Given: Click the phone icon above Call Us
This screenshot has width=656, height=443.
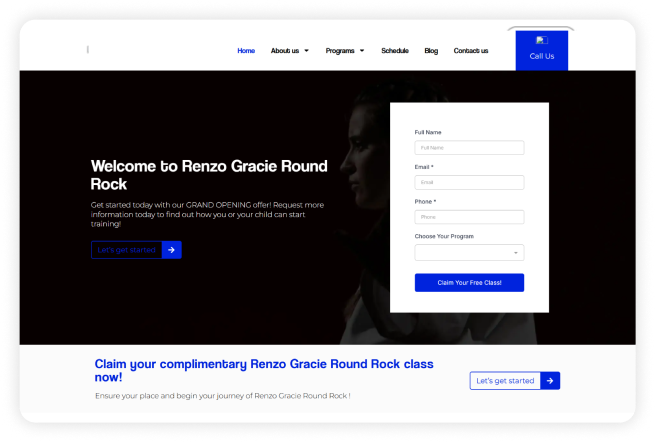Looking at the screenshot, I should (541, 41).
